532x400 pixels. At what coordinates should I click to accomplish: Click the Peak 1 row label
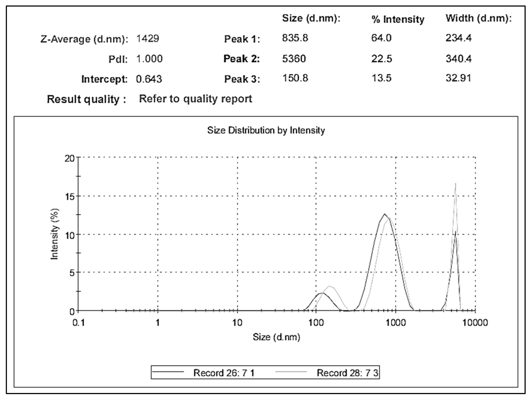pos(242,39)
